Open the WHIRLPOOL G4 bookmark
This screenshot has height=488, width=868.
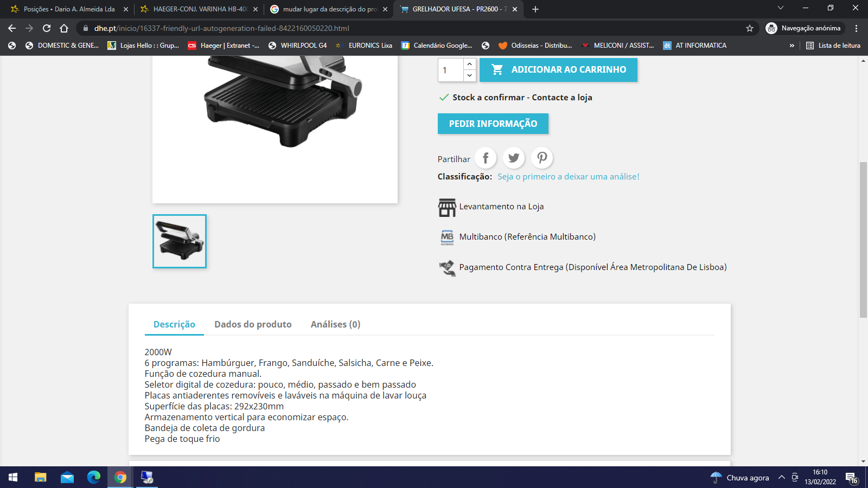tap(297, 46)
